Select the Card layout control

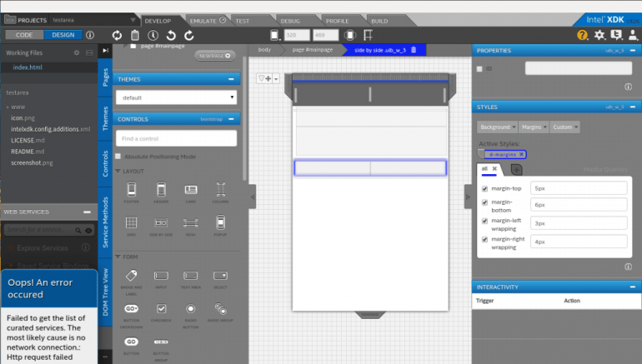(191, 192)
